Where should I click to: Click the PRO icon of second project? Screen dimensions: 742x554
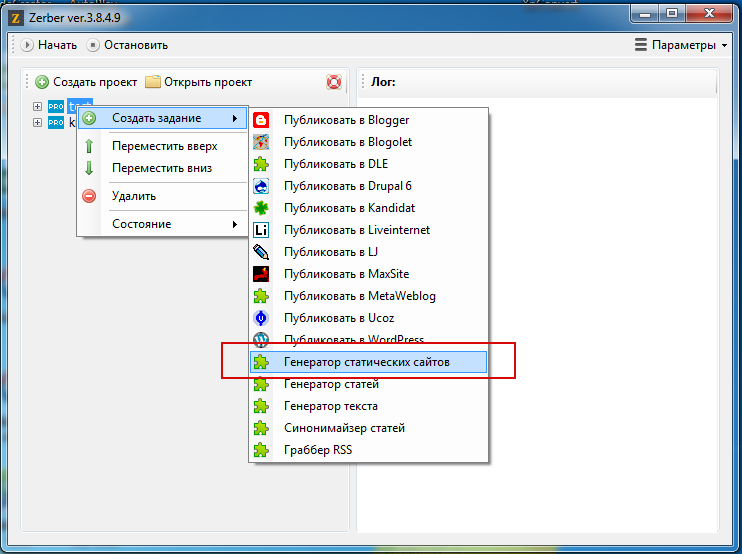coord(56,123)
